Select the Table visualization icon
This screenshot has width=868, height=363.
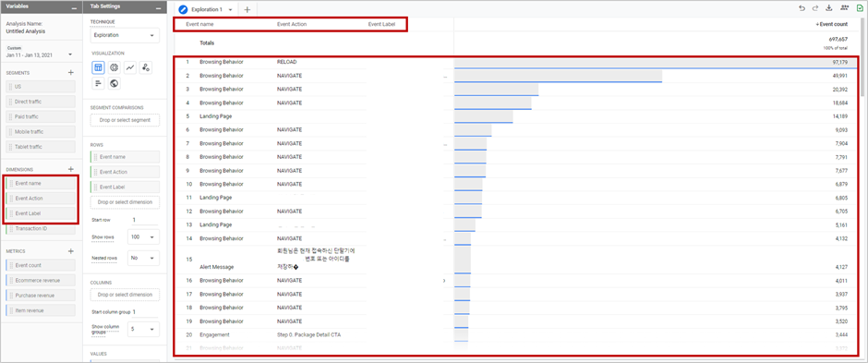point(98,67)
